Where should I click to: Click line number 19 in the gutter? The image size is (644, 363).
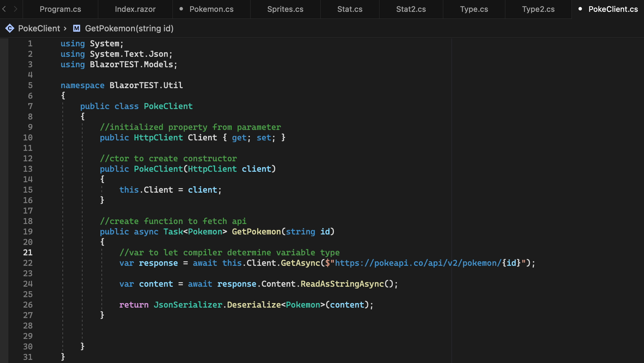point(28,232)
